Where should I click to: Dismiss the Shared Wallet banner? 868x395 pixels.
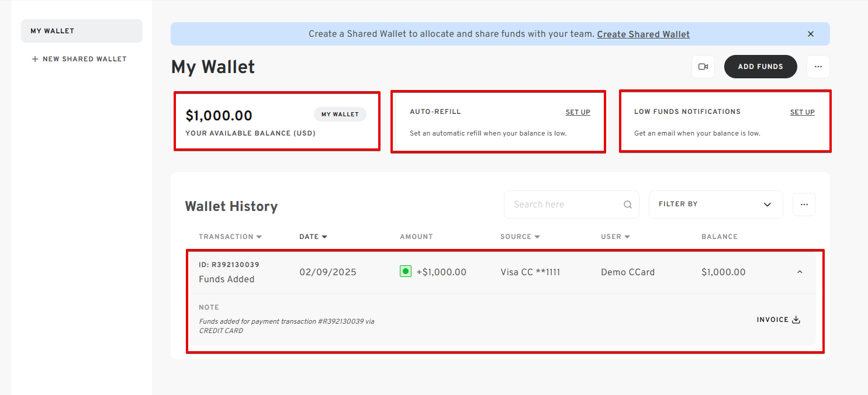click(811, 34)
